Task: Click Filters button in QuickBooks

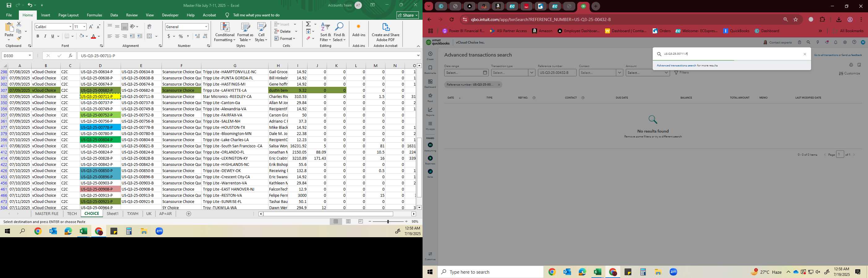Action: [x=681, y=73]
